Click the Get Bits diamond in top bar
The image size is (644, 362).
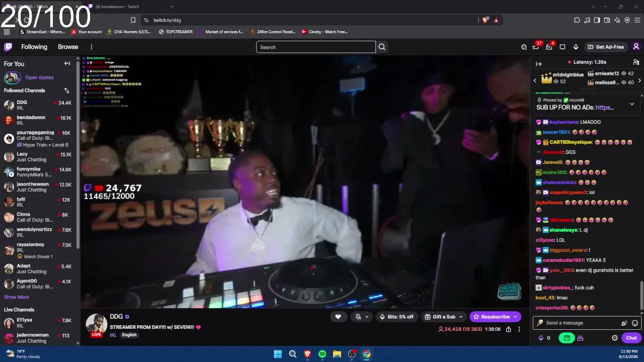click(576, 47)
